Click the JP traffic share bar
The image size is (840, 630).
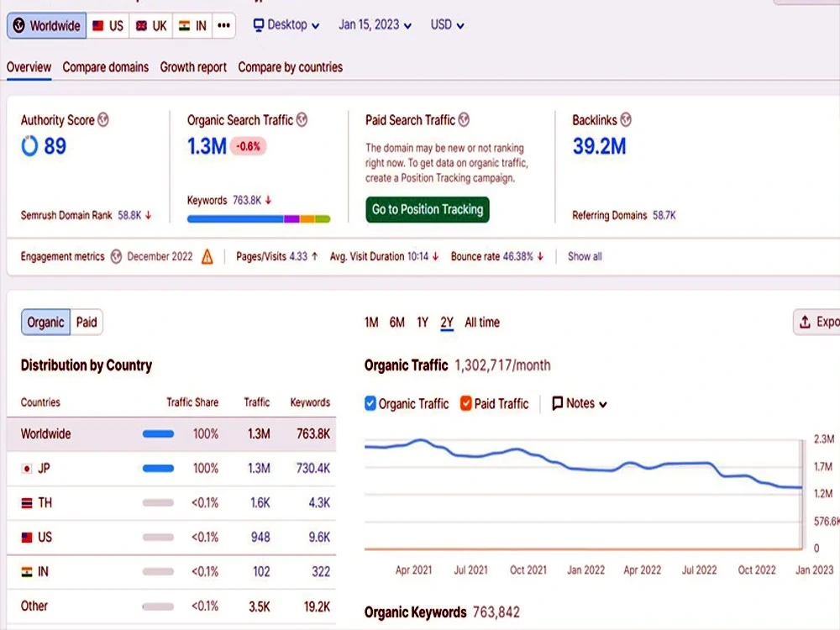pyautogui.click(x=158, y=469)
